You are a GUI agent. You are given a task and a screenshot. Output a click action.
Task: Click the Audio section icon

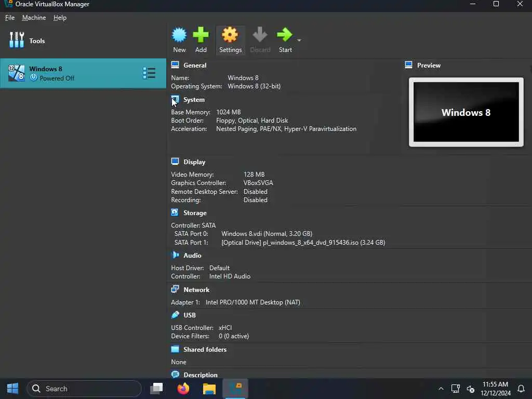point(175,255)
